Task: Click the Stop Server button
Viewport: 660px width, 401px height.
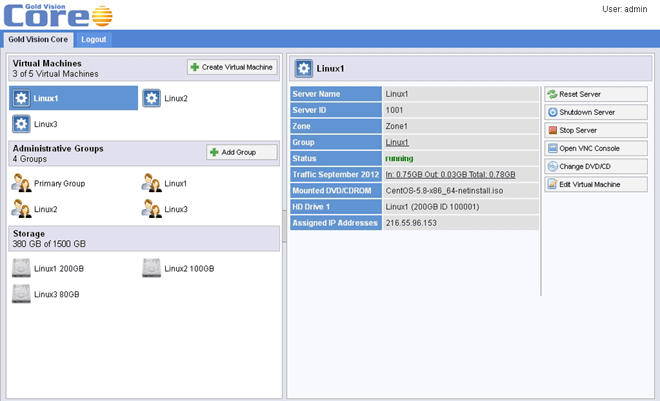Action: click(596, 130)
